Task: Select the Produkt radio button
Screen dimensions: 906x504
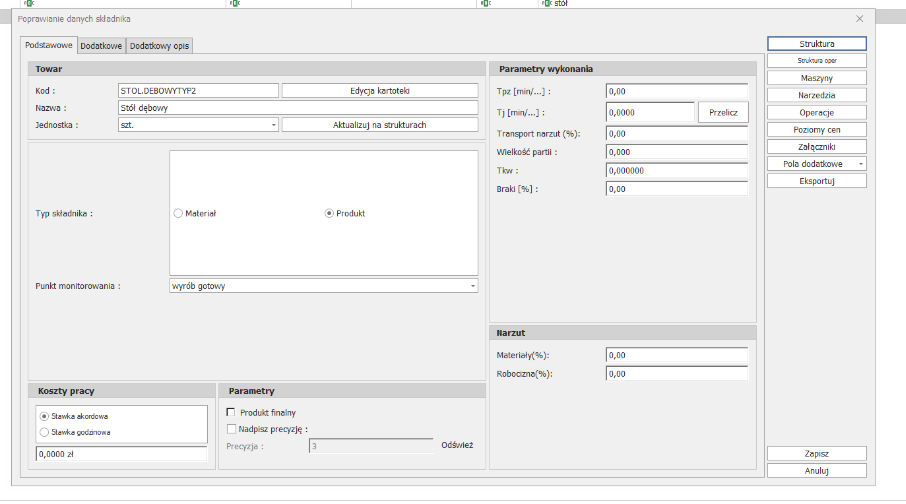Action: click(x=329, y=213)
